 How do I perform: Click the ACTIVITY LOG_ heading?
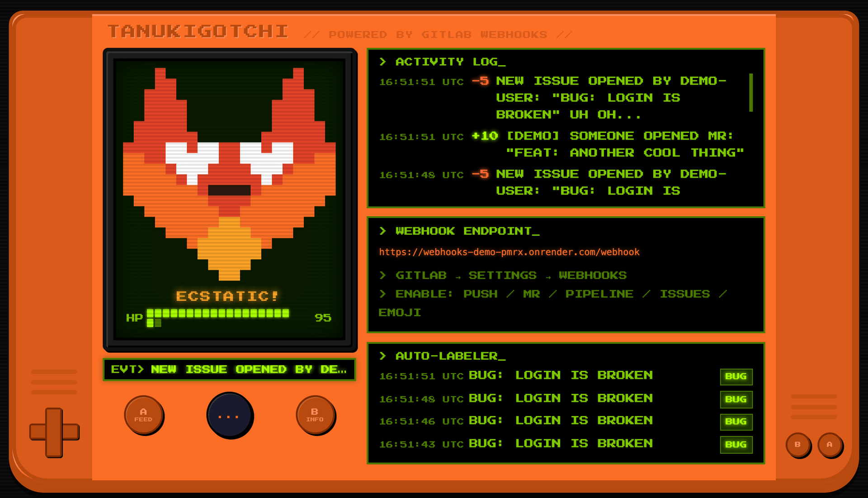pyautogui.click(x=450, y=62)
